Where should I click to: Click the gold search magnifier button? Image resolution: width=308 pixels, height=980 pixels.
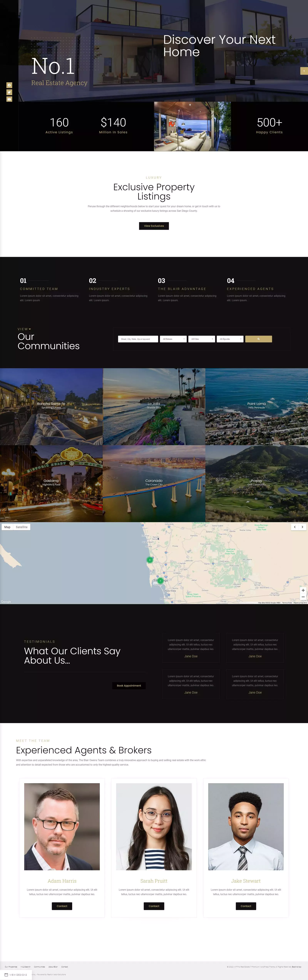coord(259,339)
